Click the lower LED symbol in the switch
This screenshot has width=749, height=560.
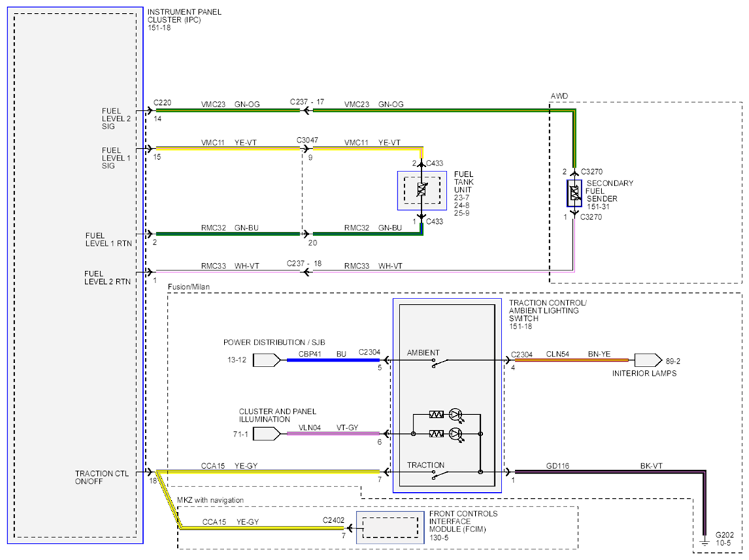[x=457, y=435]
